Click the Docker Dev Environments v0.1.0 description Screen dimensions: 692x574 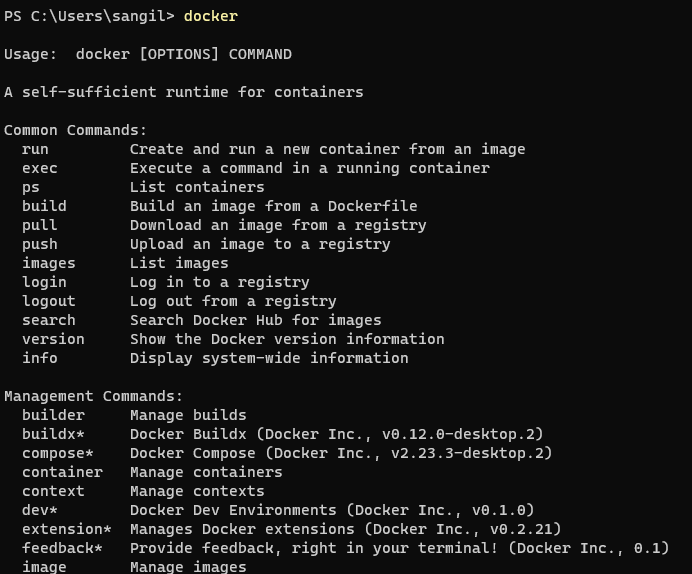coord(332,510)
